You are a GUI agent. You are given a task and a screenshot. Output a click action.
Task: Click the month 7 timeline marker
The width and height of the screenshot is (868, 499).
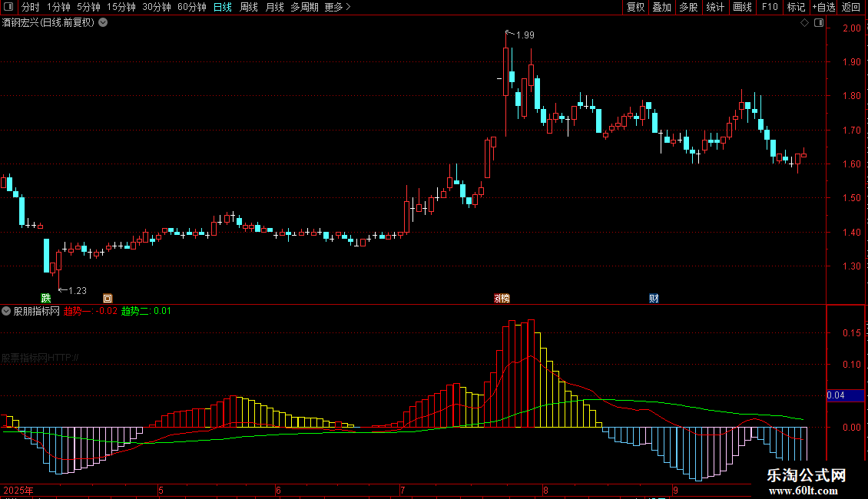click(x=403, y=490)
